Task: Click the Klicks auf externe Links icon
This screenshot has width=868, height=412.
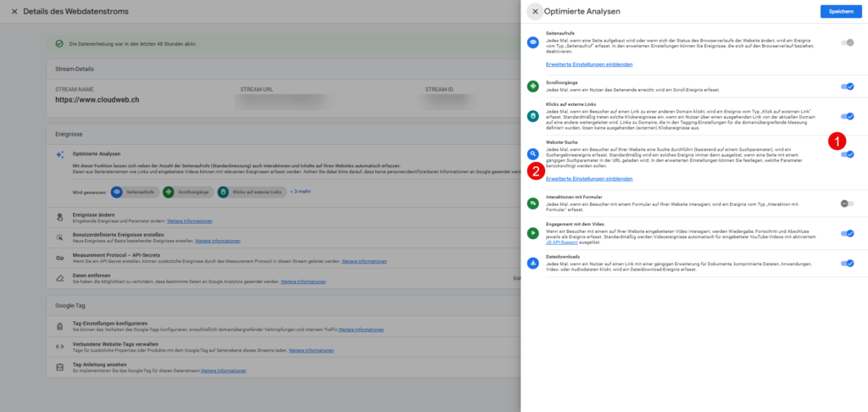Action: 532,116
